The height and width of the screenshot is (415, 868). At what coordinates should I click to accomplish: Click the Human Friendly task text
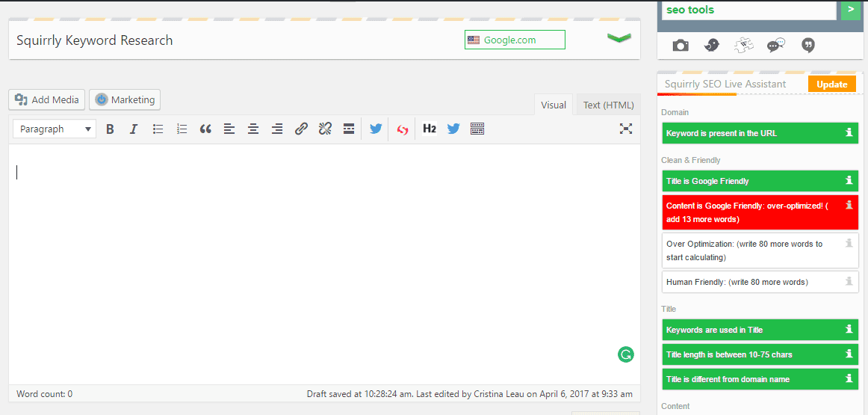point(737,282)
